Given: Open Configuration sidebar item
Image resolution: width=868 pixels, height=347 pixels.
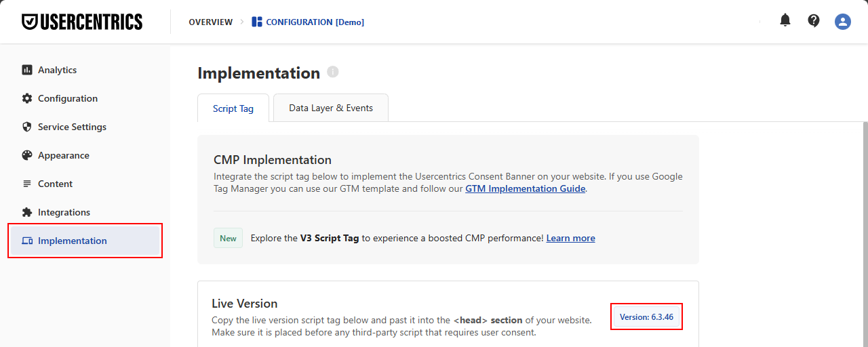Looking at the screenshot, I should point(85,98).
